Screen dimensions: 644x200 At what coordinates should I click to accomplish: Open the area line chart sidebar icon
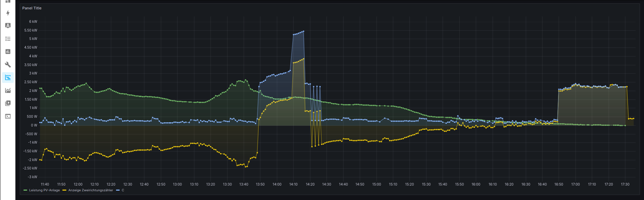click(8, 90)
